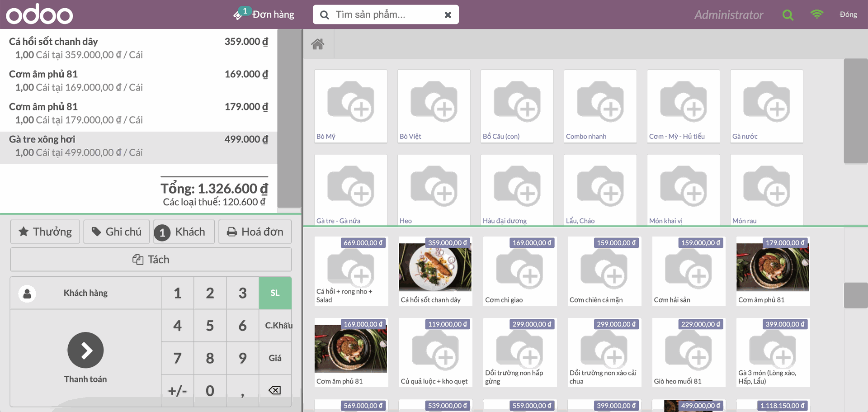This screenshot has width=868, height=412.
Task: Add Gà 3 món (Lòng xào, Hấp, Lẩu)
Action: 773,352
